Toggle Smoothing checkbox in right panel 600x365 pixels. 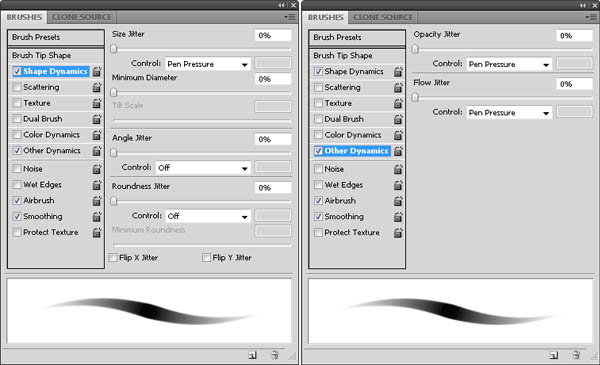pos(318,217)
